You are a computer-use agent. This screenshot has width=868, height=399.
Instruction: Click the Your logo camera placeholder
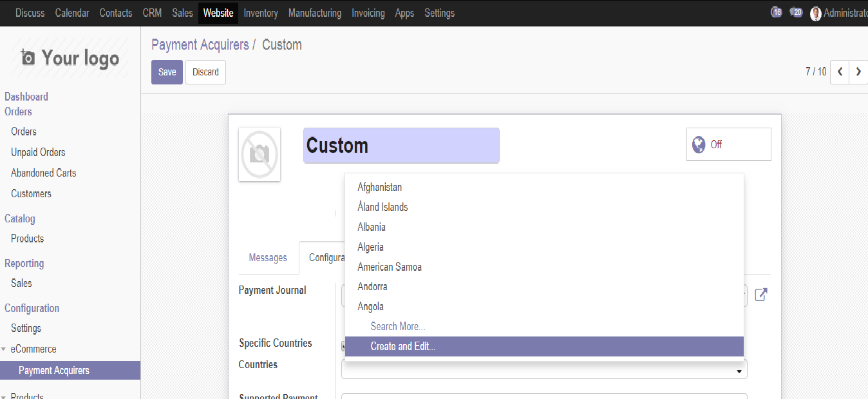pyautogui.click(x=70, y=58)
